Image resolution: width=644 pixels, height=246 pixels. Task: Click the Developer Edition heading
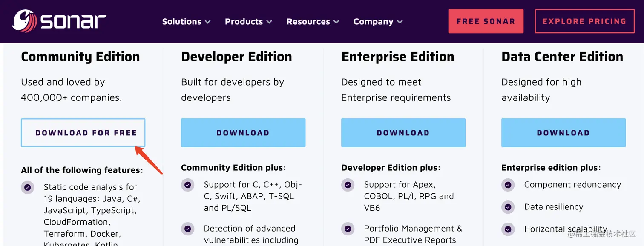236,57
